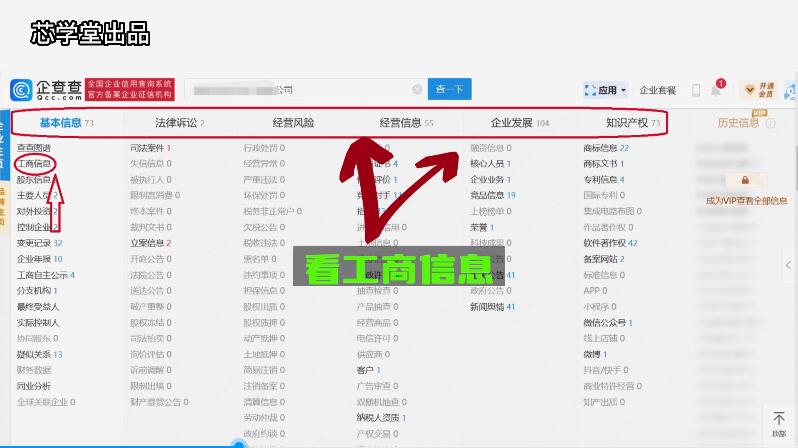Click the 开通会员 VIP icon

pos(758,90)
